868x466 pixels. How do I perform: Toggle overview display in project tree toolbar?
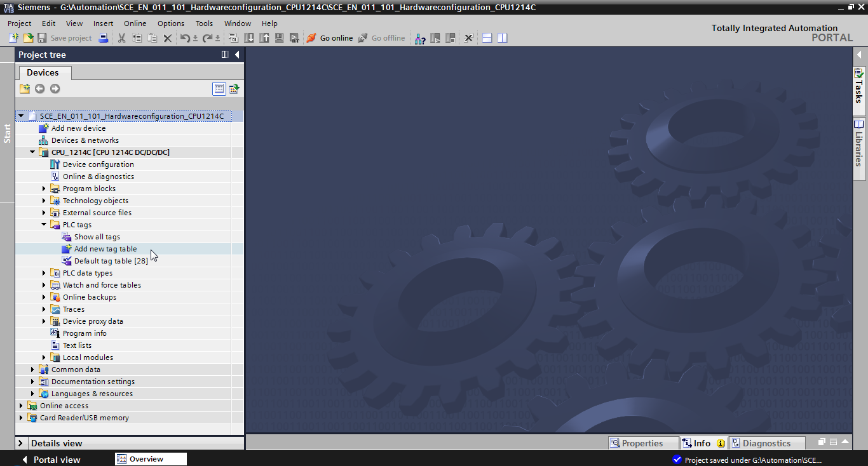click(219, 89)
